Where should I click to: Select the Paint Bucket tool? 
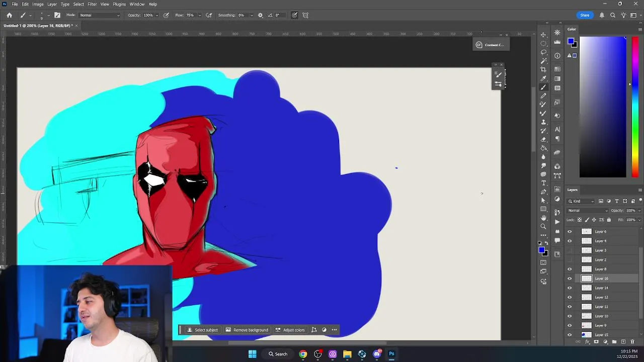[543, 148]
